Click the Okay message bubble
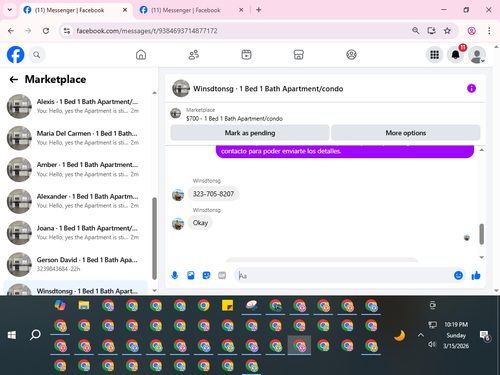Viewport: 500px width, 375px height. coord(200,223)
